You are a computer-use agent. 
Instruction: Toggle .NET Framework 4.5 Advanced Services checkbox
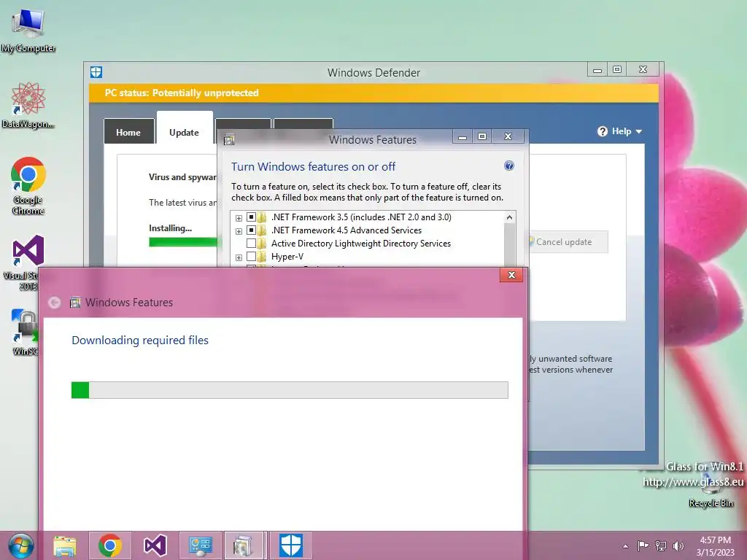pos(251,230)
